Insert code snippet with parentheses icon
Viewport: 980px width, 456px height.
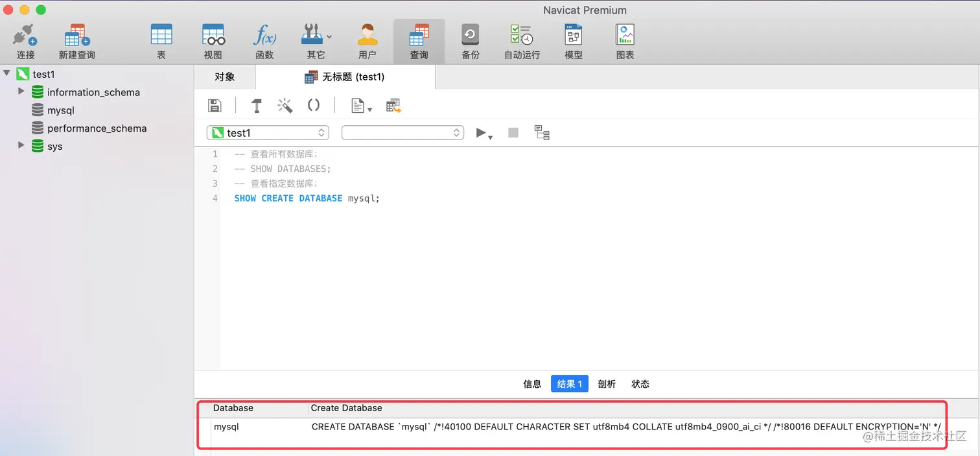(314, 104)
